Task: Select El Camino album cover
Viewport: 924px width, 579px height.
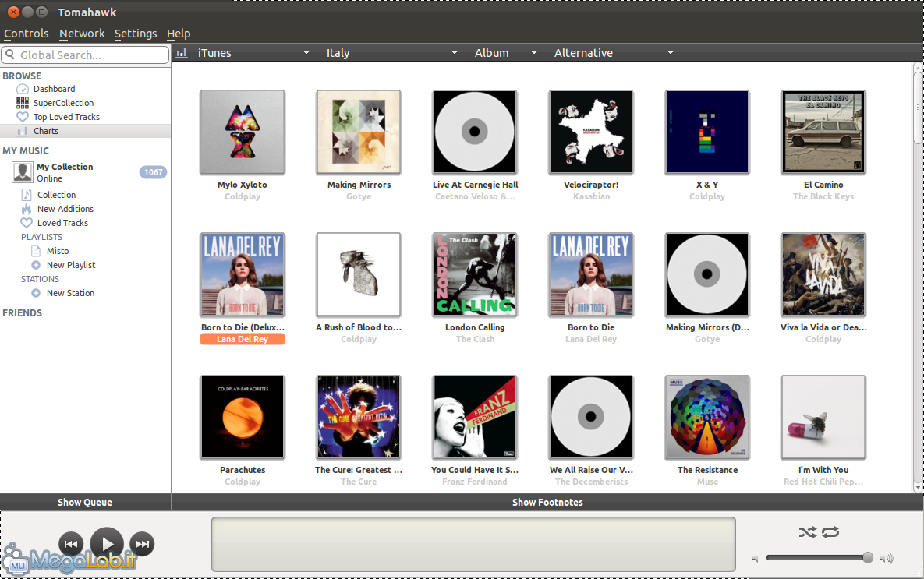Action: point(823,132)
